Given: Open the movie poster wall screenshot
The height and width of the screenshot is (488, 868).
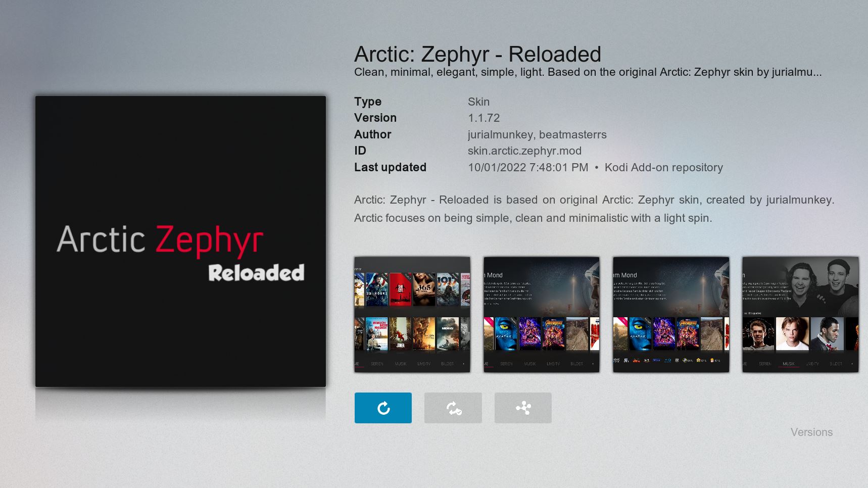Looking at the screenshot, I should click(x=412, y=315).
